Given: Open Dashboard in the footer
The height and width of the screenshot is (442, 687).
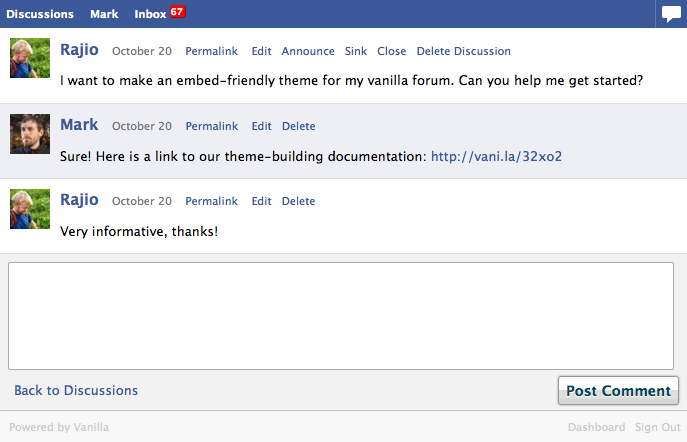Looking at the screenshot, I should click(x=596, y=427).
